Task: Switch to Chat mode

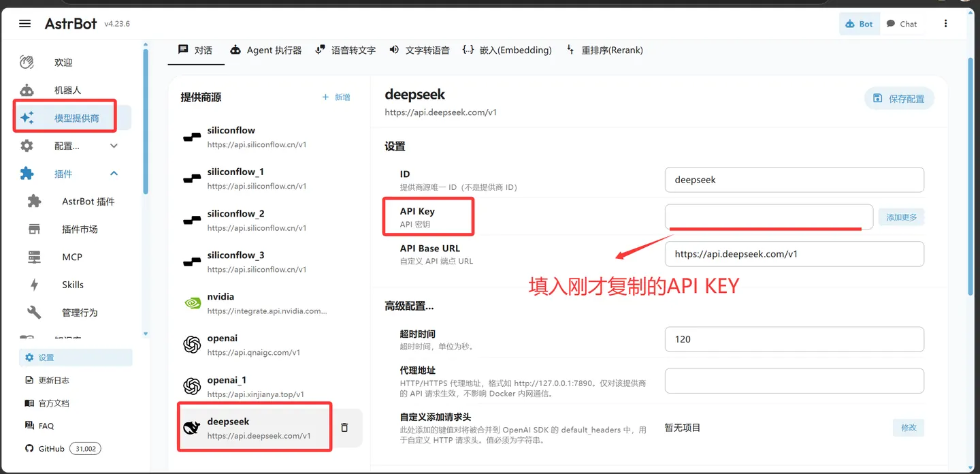Action: [x=902, y=24]
